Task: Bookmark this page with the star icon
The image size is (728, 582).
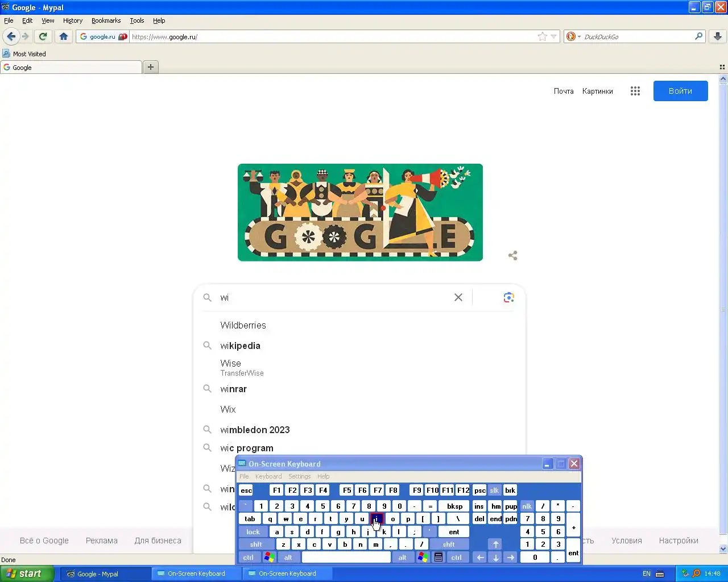Action: pos(543,36)
